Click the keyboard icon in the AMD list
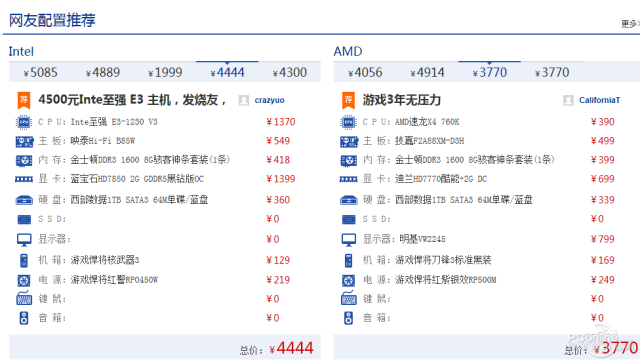 tap(349, 298)
